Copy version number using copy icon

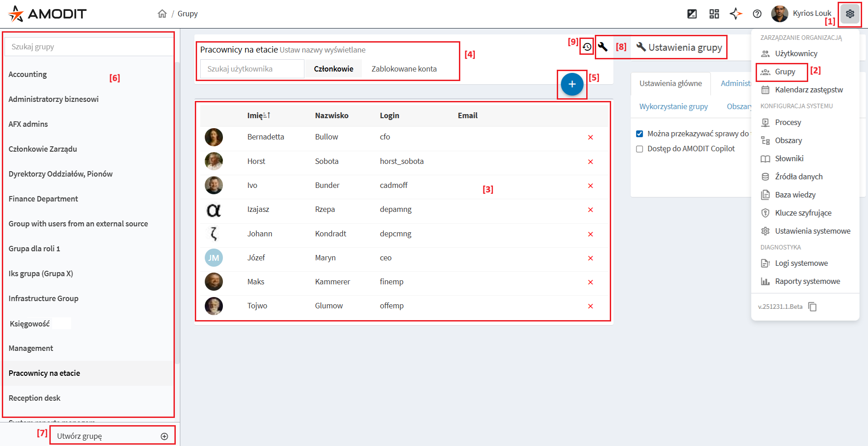(813, 307)
